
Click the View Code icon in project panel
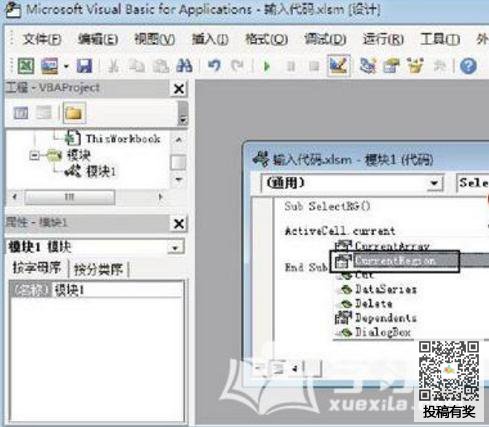coord(21,113)
